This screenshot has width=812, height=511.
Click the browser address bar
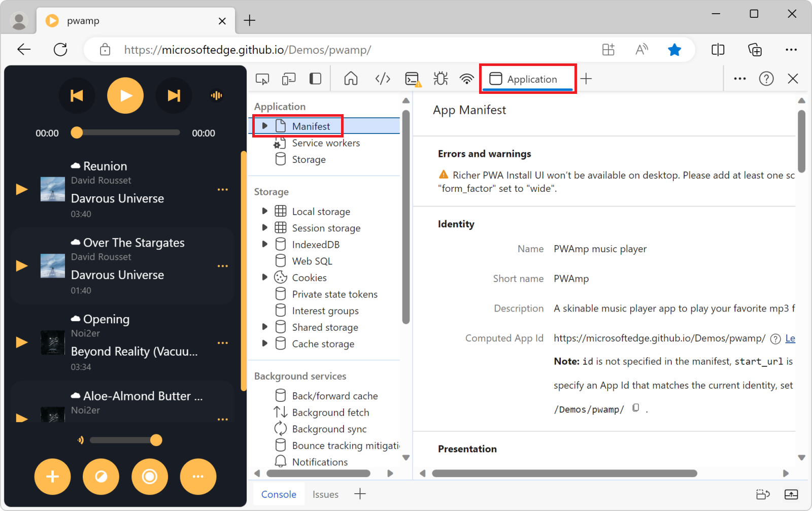point(304,50)
